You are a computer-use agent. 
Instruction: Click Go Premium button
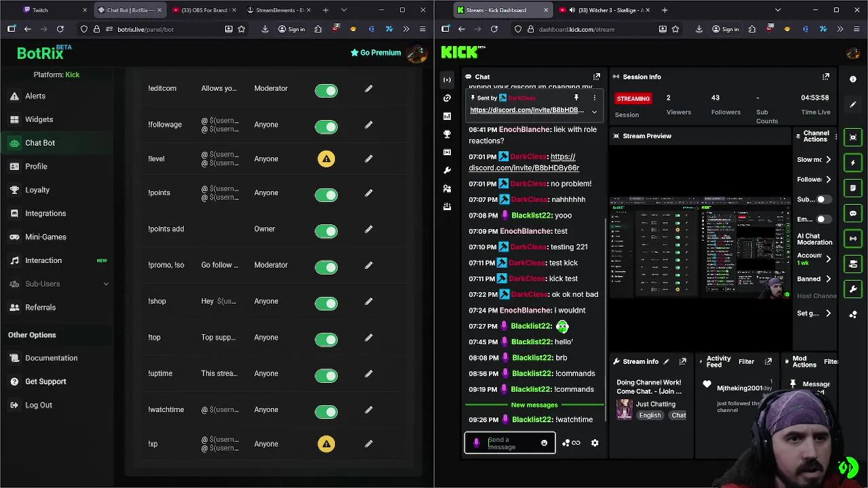point(376,53)
